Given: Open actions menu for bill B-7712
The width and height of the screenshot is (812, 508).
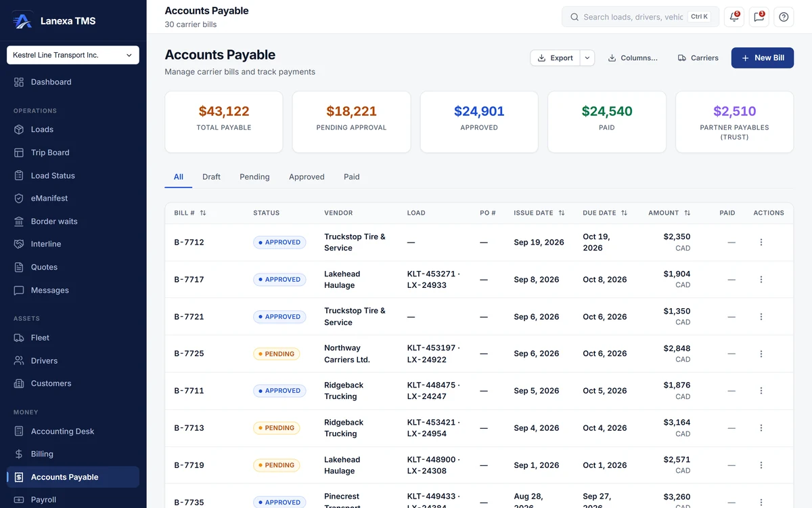Looking at the screenshot, I should (761, 242).
